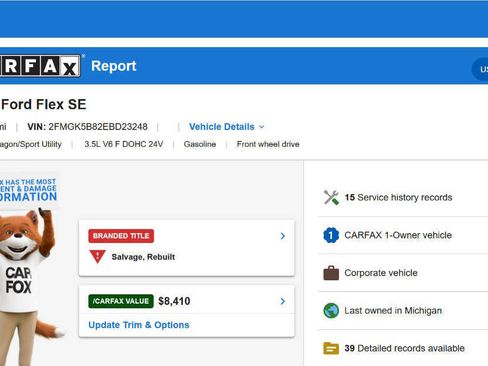Click CARFAX 1-Owner vehicle text

coord(398,235)
